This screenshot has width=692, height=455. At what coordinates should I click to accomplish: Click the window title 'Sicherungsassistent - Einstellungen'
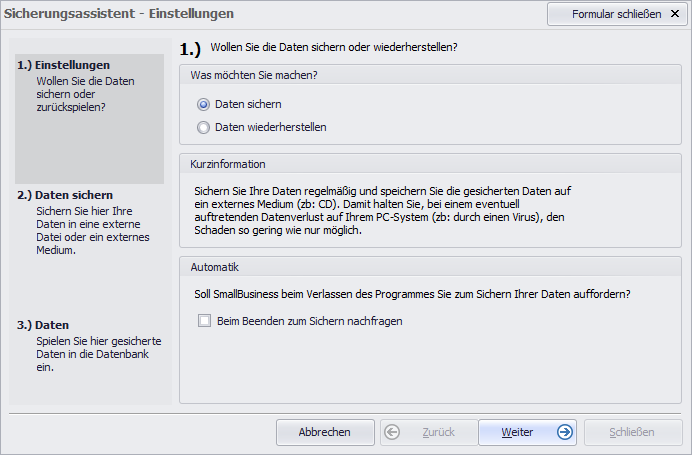pyautogui.click(x=119, y=14)
